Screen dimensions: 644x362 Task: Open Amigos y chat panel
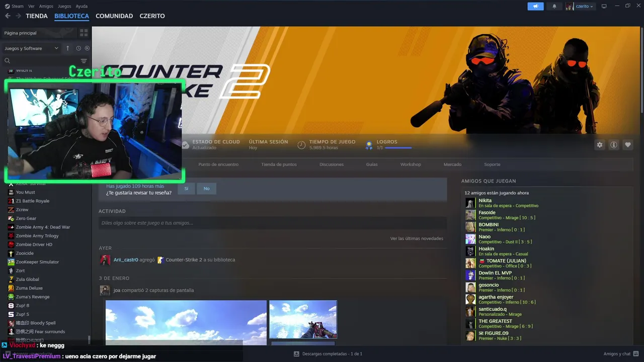pos(621,354)
